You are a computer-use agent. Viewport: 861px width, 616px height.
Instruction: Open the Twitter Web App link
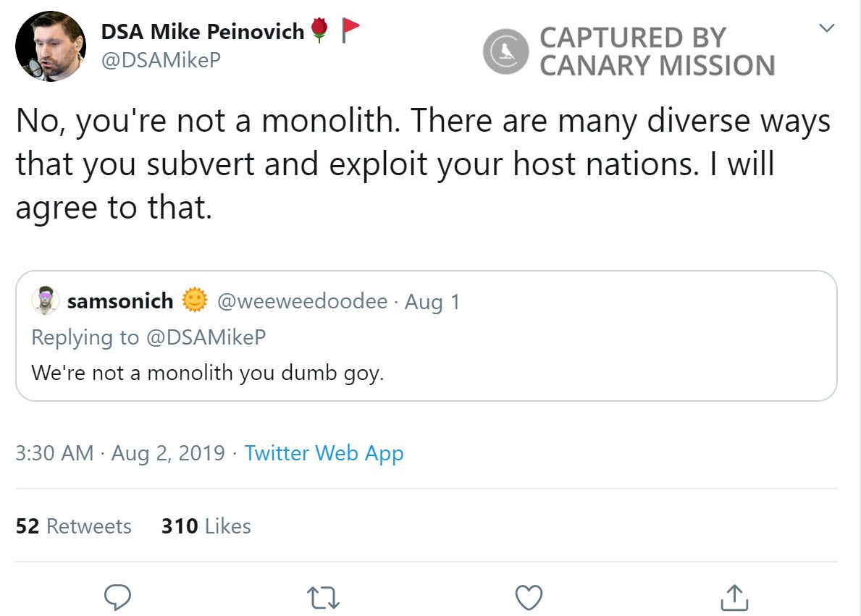pos(324,453)
